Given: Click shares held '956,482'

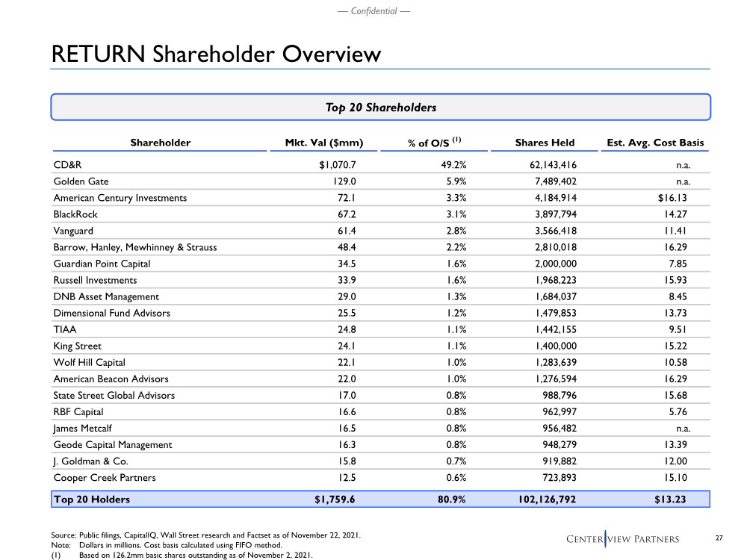Looking at the screenshot, I should click(560, 428).
